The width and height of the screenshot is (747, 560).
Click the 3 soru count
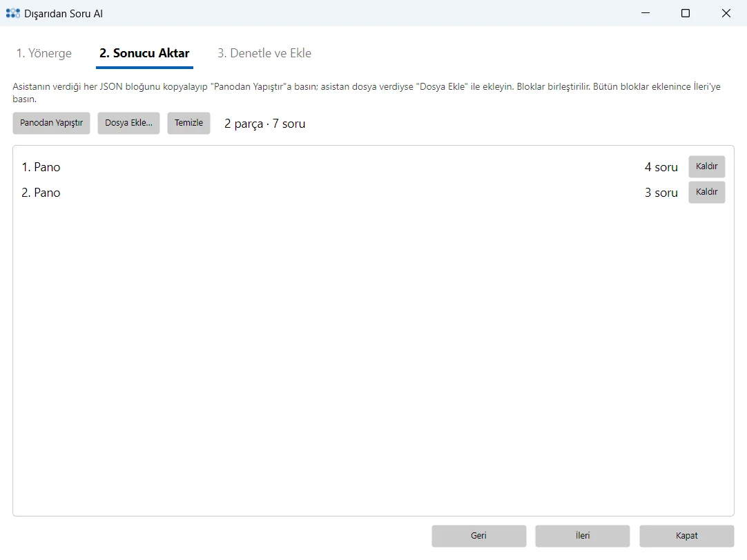pyautogui.click(x=661, y=193)
